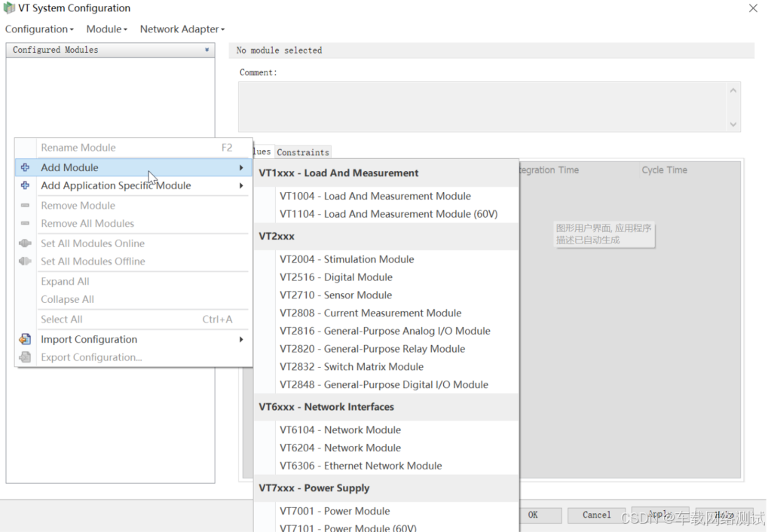Click the Export Configuration icon
Image resolution: width=768 pixels, height=532 pixels.
click(x=25, y=357)
